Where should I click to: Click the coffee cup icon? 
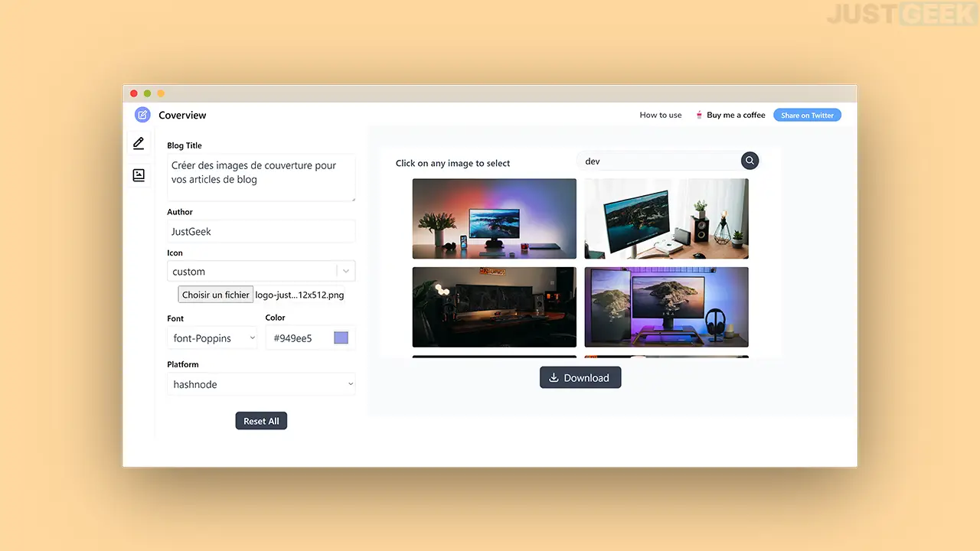coord(699,115)
